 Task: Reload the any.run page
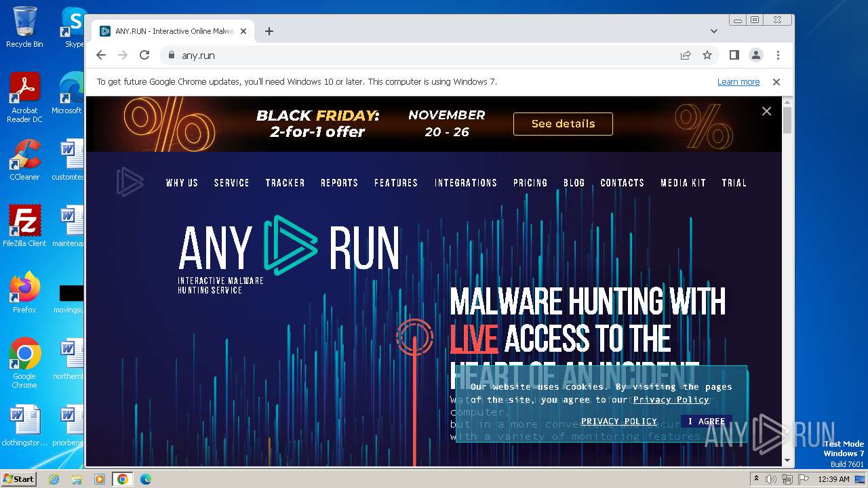point(144,55)
